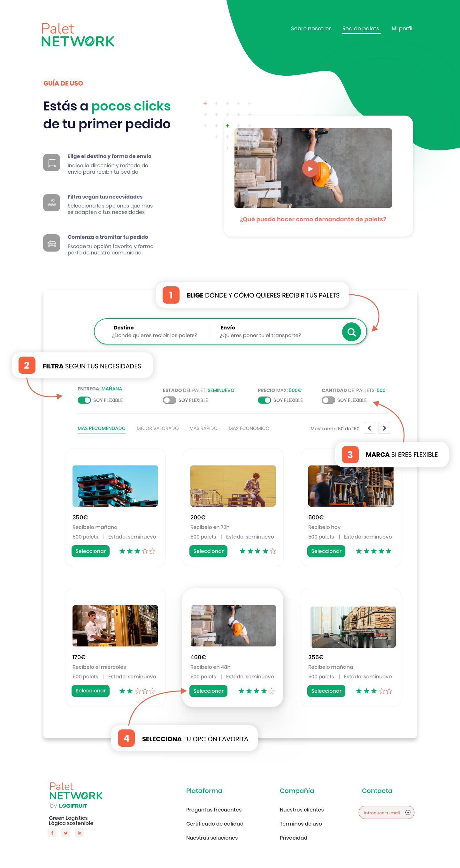This screenshot has width=460, height=868.
Task: Disable the Entrega Soy Flexible toggle
Action: coord(84,400)
